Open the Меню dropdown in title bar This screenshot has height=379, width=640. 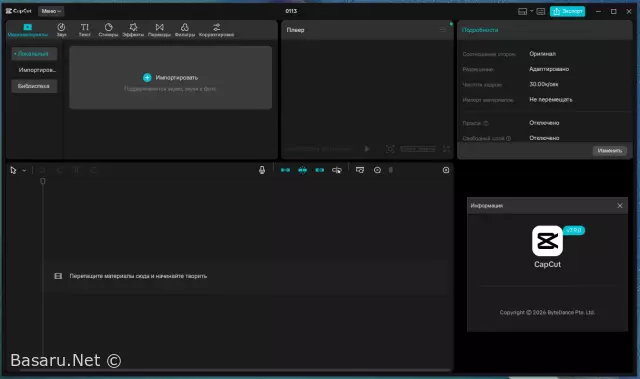click(x=51, y=11)
